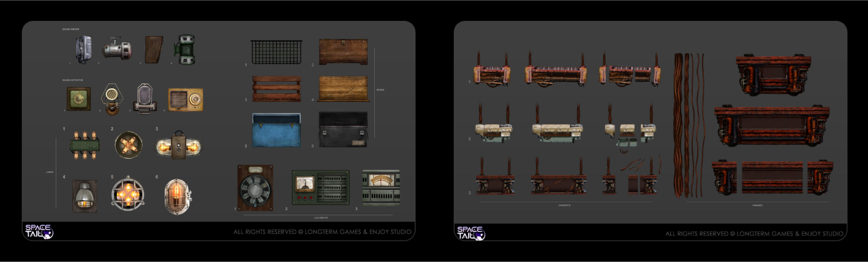Image resolution: width=868 pixels, height=262 pixels.
Task: Select the vertical brown hanging cables
Action: [x=689, y=125]
